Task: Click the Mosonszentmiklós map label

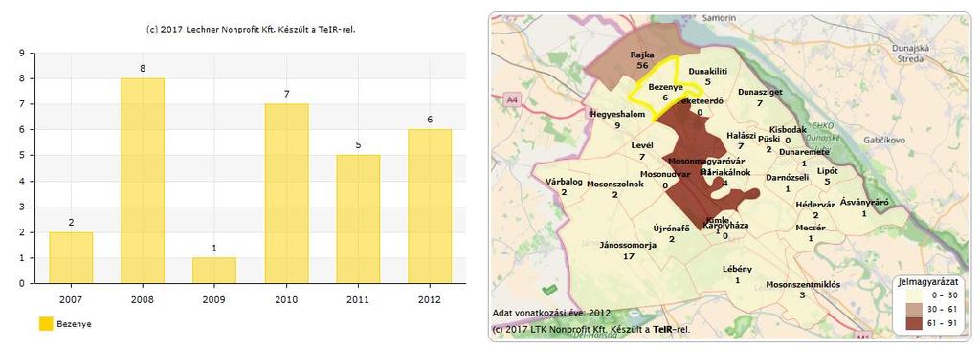Action: [x=803, y=285]
